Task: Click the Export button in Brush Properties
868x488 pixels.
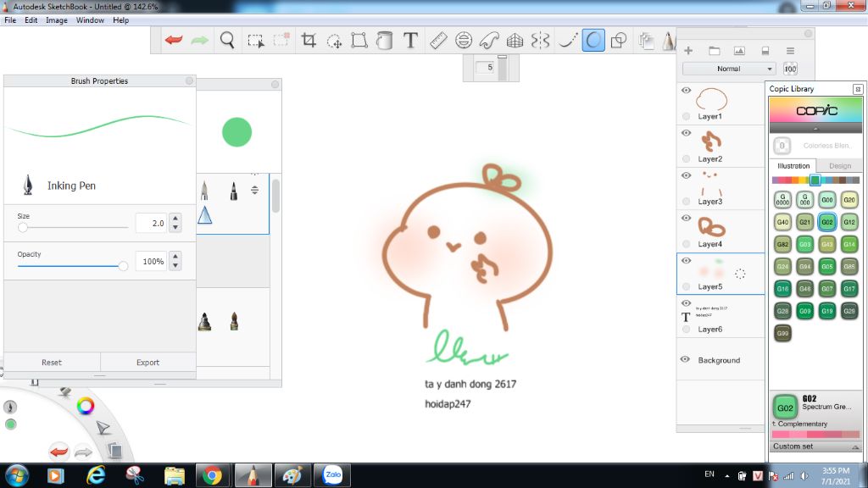Action: click(x=147, y=363)
